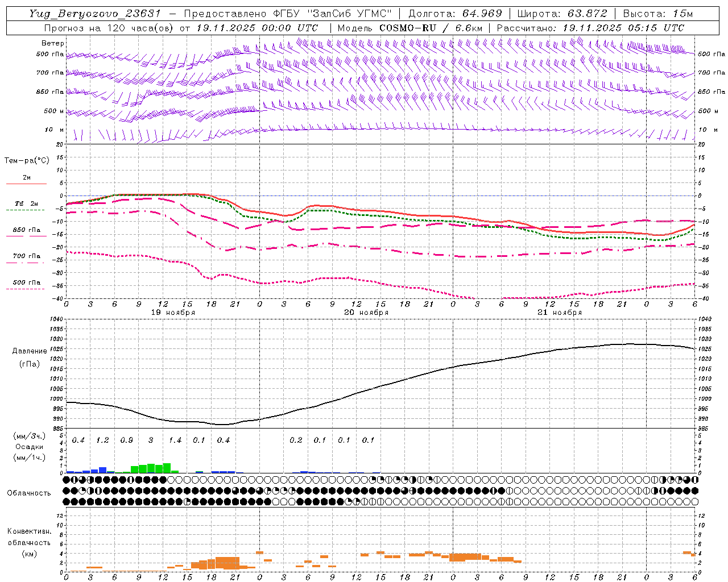This screenshot has height=582, width=728.
Task: Click the station title Yug_Beryozovo_23631
Action: pyautogui.click(x=94, y=14)
